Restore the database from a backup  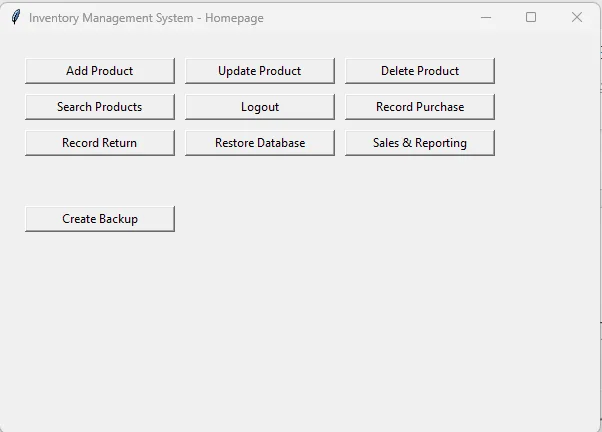260,143
